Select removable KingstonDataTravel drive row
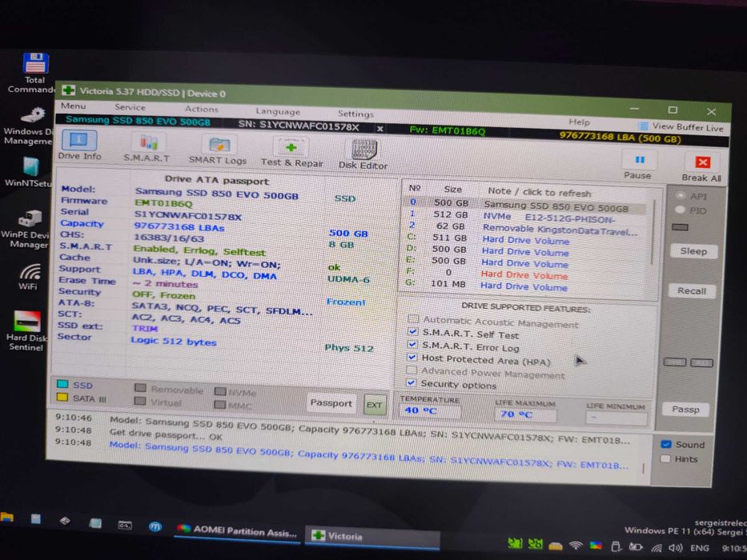Viewport: 747px width, 560px height. coord(525,228)
